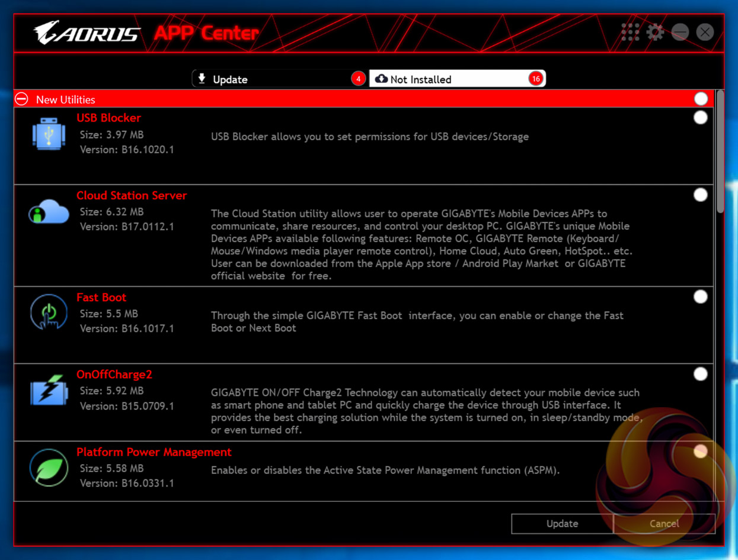Switch to the Not Installed tab
Viewport: 738px width, 560px height.
click(x=457, y=79)
